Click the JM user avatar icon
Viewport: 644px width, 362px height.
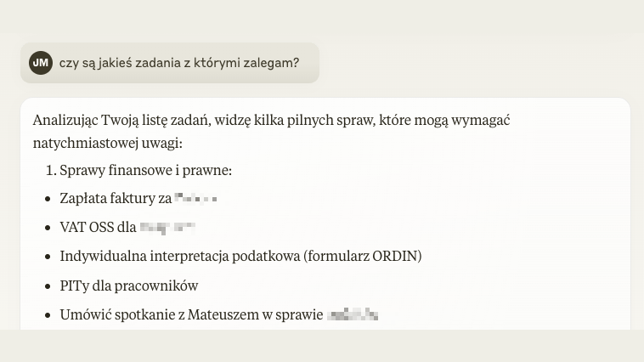41,63
